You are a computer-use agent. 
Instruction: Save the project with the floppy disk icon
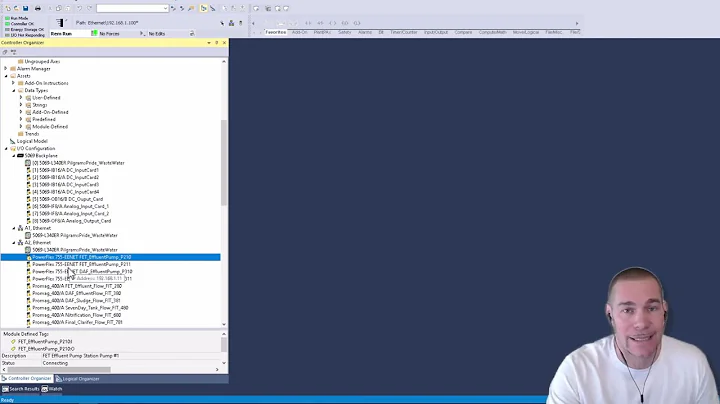click(25, 8)
